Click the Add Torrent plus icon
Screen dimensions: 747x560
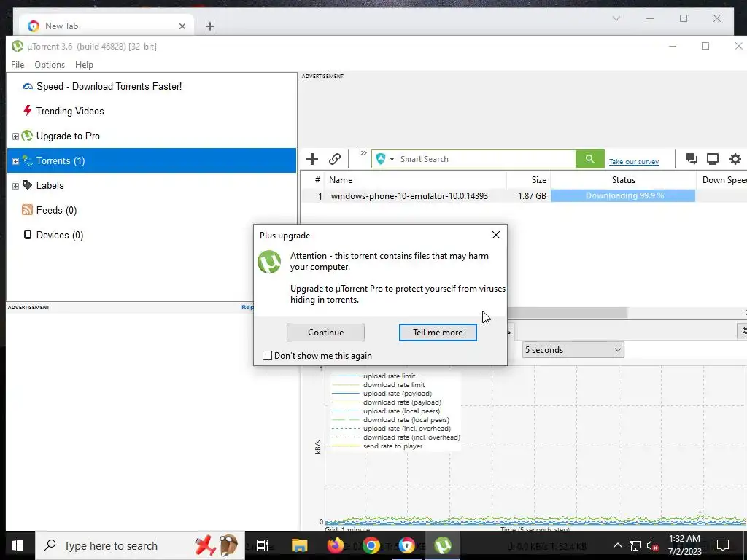tap(312, 159)
